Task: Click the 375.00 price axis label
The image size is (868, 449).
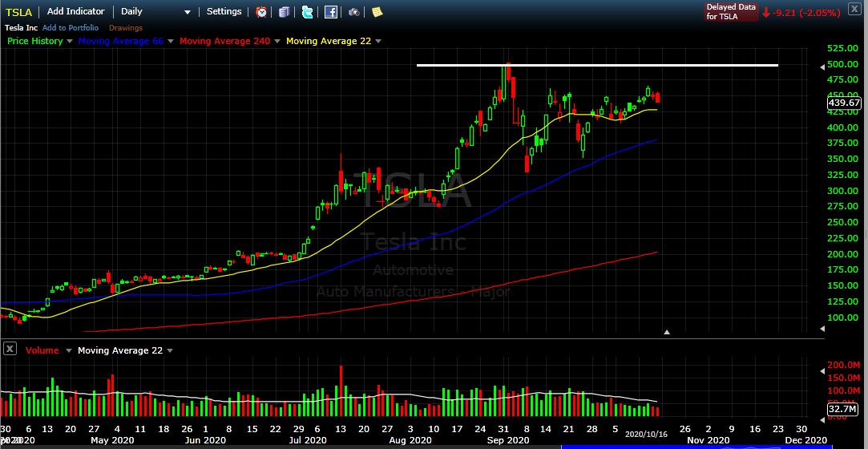Action: click(844, 144)
